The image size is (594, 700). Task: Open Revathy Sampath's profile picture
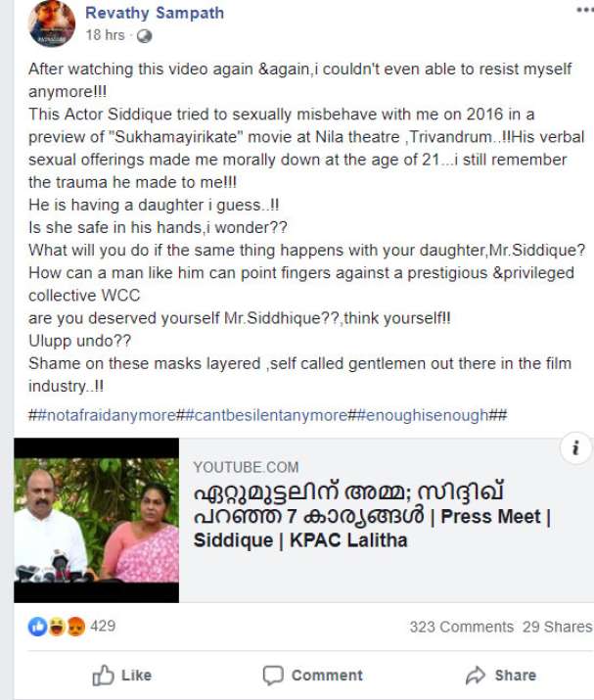(x=51, y=23)
